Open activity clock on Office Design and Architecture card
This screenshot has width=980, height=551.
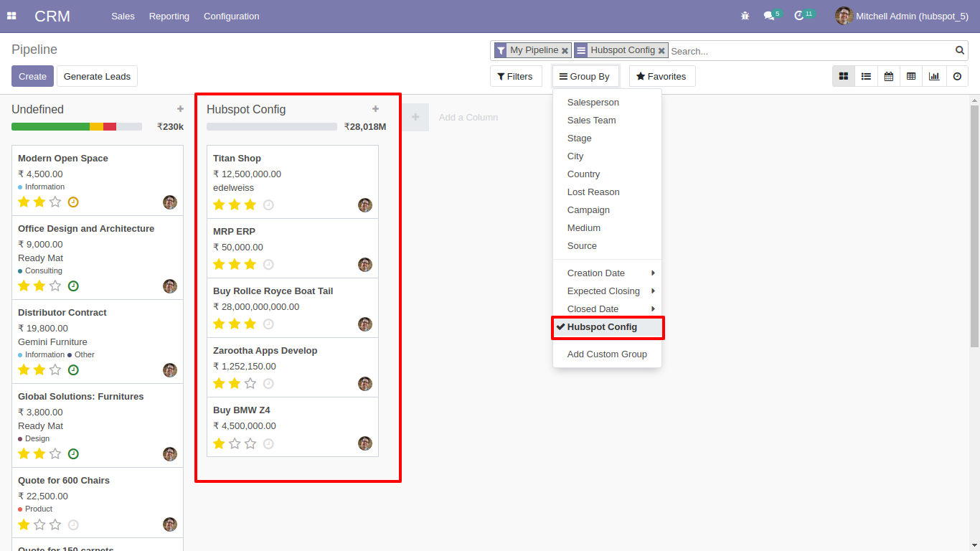73,286
